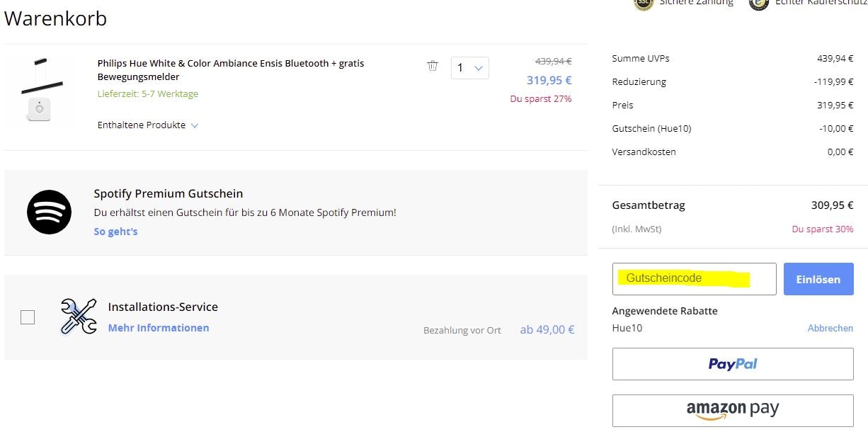Click the Gutscheincode input field
Screen dimensions: 868x432
coord(694,279)
